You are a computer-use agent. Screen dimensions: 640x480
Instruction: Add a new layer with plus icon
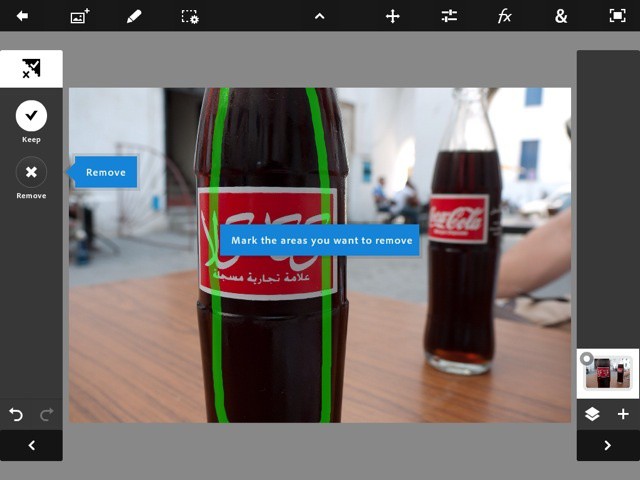point(623,414)
